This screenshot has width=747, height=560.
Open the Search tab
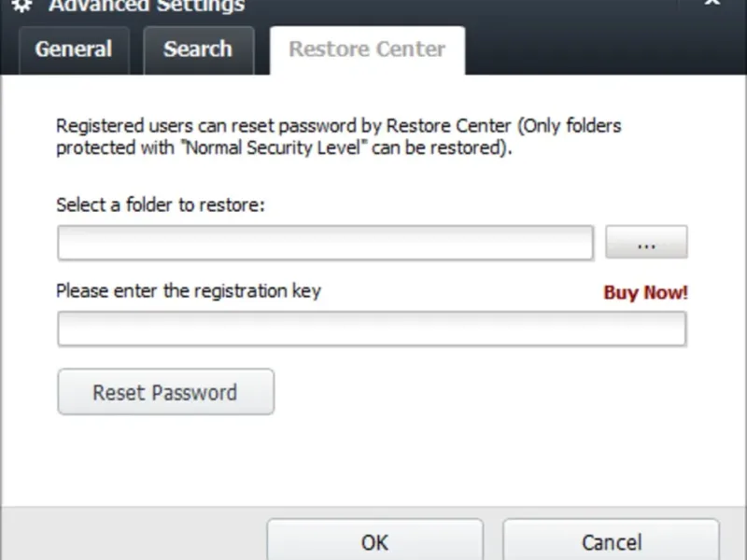[198, 49]
